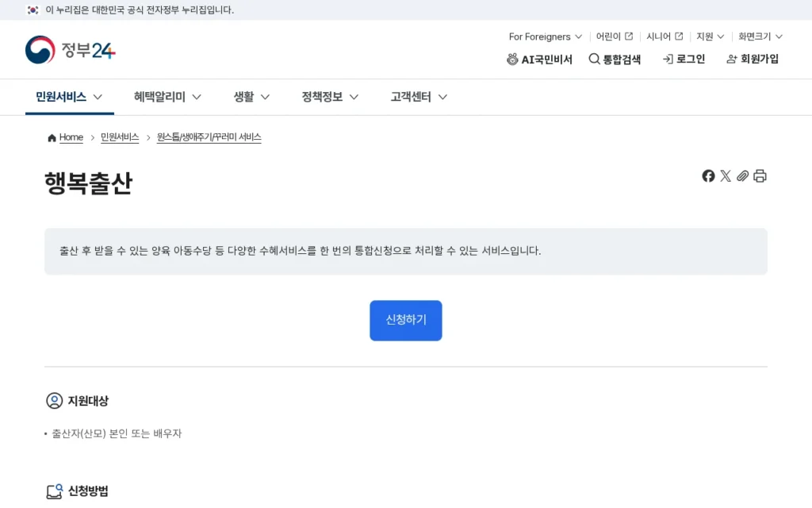
Task: Share page on Facebook icon
Action: (708, 176)
